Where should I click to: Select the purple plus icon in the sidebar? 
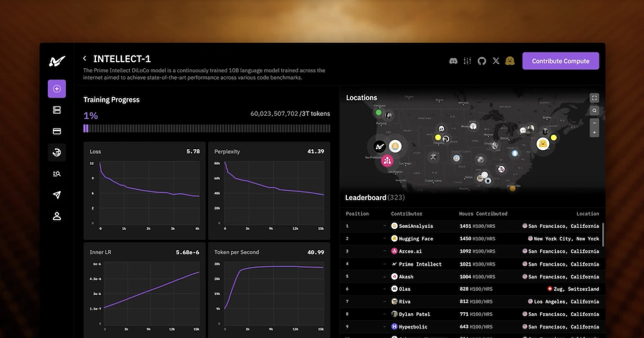pyautogui.click(x=57, y=89)
